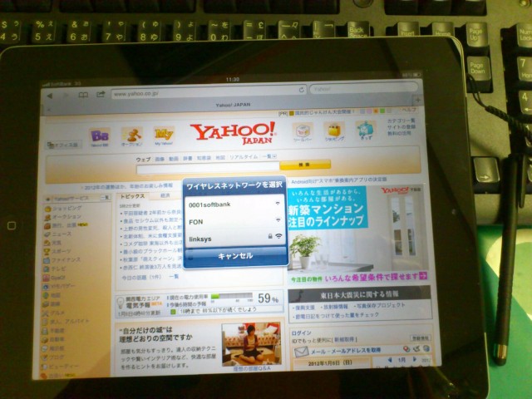Reload the page with the refresh icon
The height and width of the screenshot is (399, 532).
(301, 90)
